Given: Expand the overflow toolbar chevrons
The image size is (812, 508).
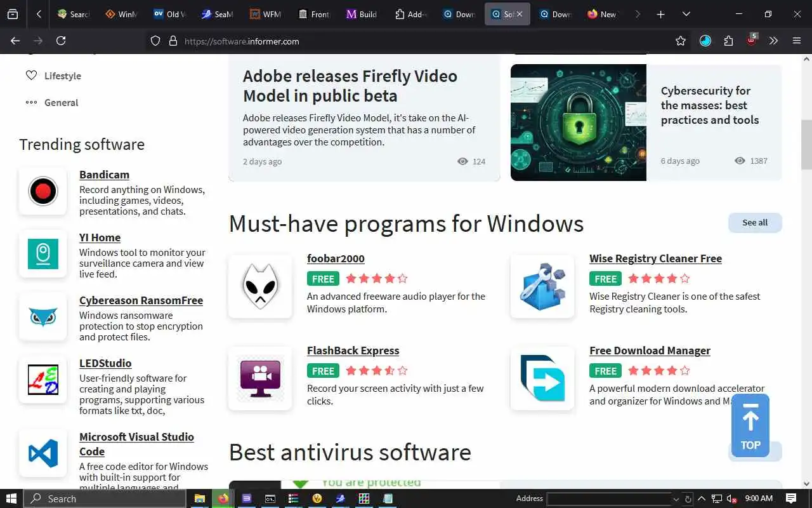Looking at the screenshot, I should [x=773, y=41].
